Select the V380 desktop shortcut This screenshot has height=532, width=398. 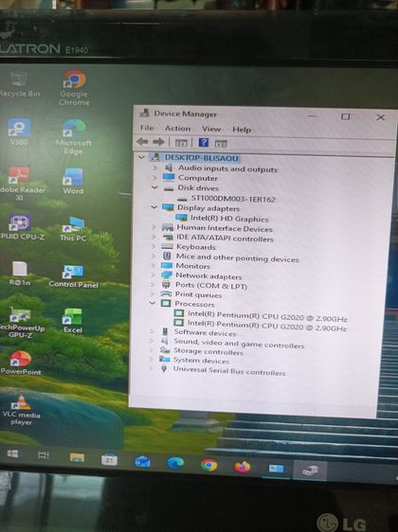19,132
